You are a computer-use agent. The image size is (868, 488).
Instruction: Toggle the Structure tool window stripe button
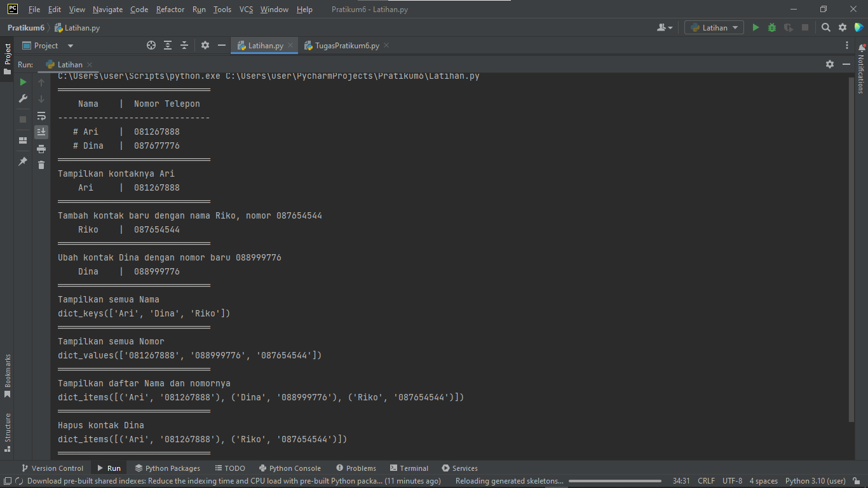tap(8, 432)
